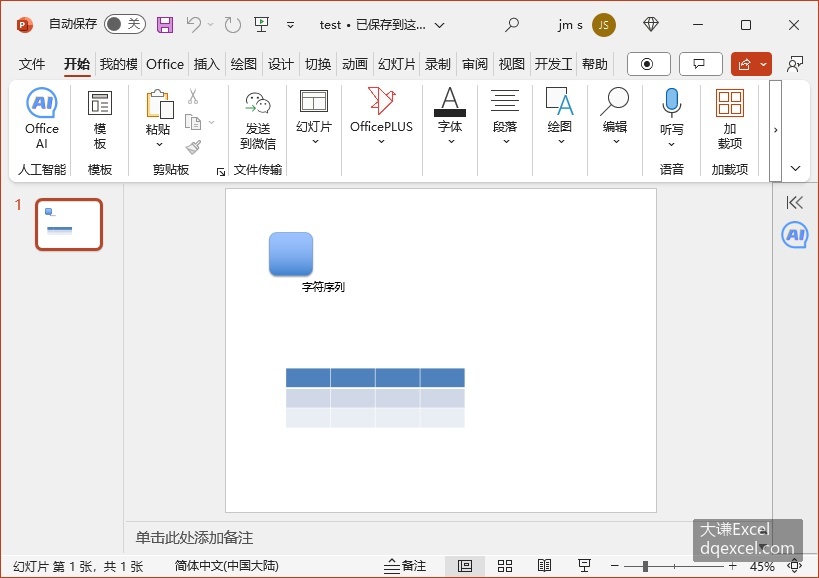Open Add-ins (加载项) button
Screen dimensions: 819x578
point(730,120)
